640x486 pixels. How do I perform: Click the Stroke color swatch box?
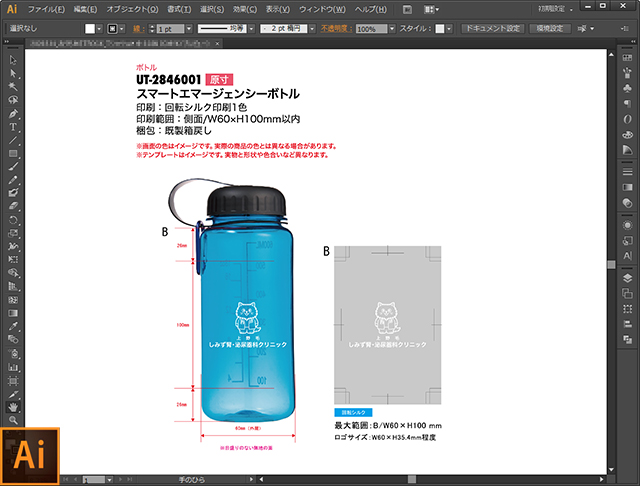(112, 29)
